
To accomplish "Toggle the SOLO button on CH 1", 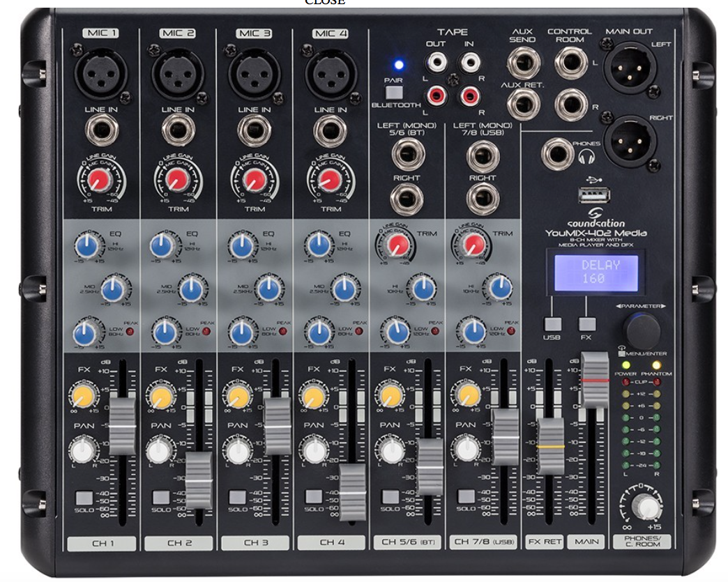I will (x=84, y=498).
